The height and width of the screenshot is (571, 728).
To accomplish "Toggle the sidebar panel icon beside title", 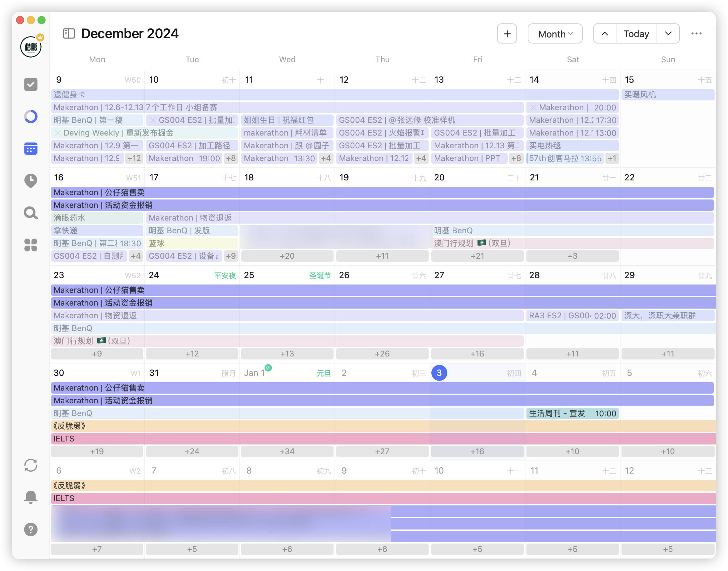I will (69, 33).
